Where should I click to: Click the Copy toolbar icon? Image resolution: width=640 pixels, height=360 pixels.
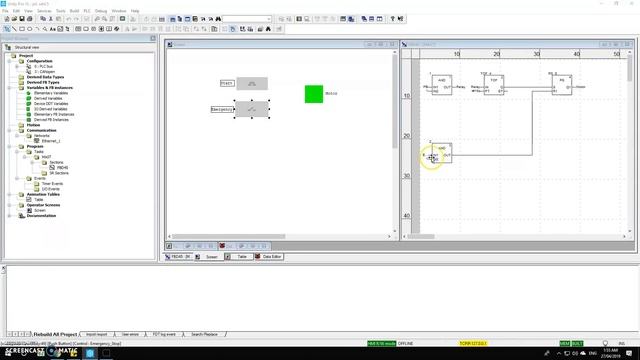[x=43, y=19]
